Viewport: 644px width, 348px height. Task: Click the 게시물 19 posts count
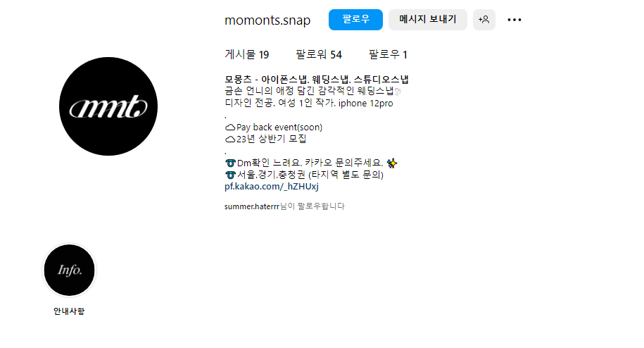(247, 55)
